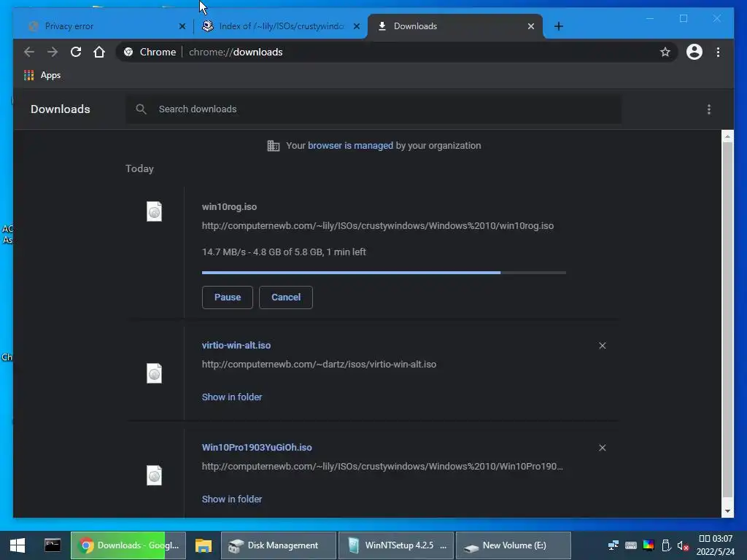Switch to the Index of ~lily/ISOs tab

tap(280, 26)
